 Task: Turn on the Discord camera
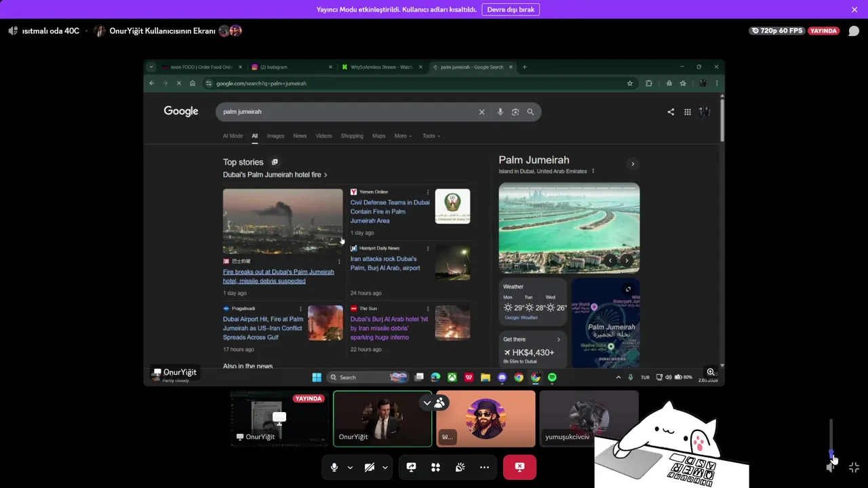click(370, 467)
